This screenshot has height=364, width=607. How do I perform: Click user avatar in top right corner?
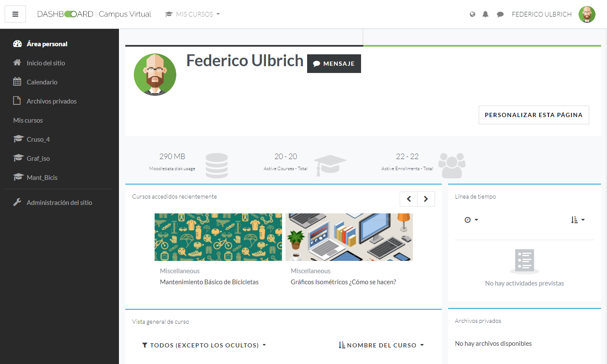587,14
